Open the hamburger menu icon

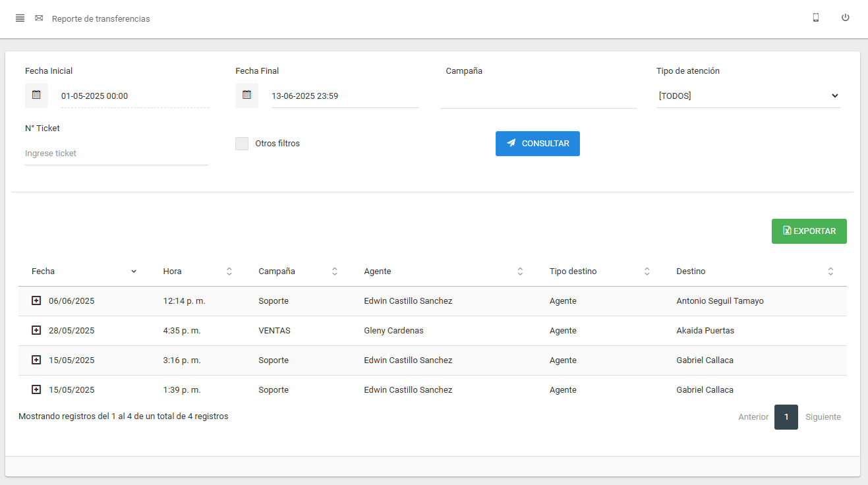click(20, 18)
